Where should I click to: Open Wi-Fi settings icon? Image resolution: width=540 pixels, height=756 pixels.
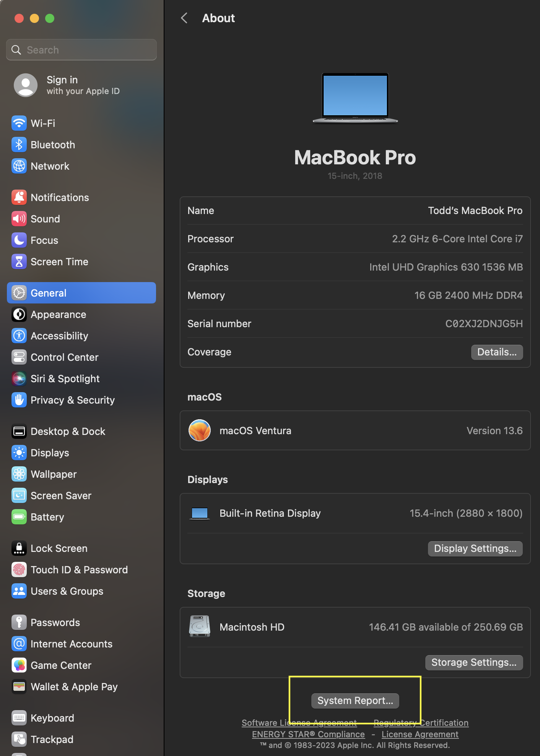coord(19,123)
